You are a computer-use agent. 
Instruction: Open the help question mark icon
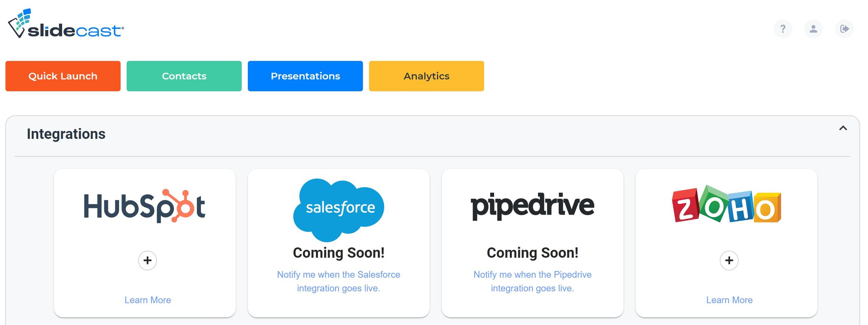coord(783,29)
